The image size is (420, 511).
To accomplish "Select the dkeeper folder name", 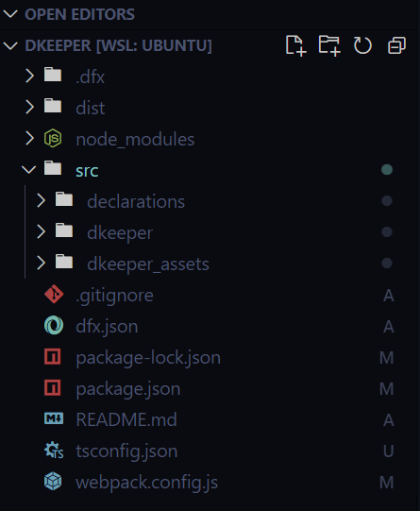I will coord(120,233).
